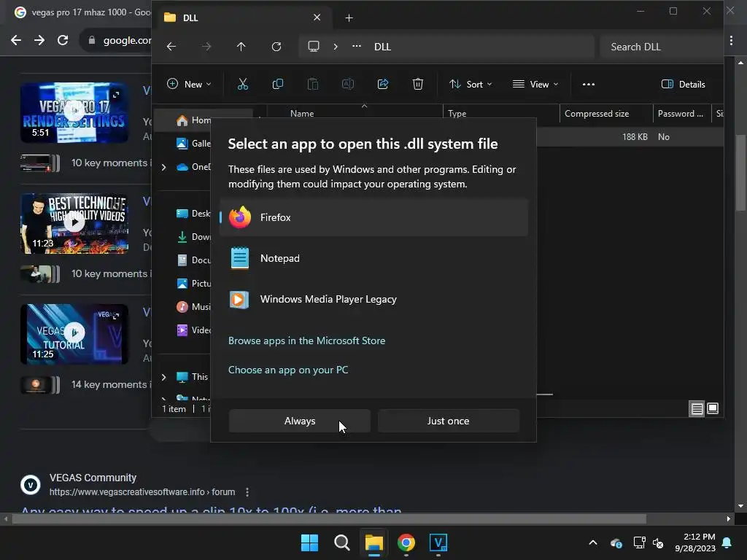
Task: Click the Password column header
Action: tap(682, 113)
